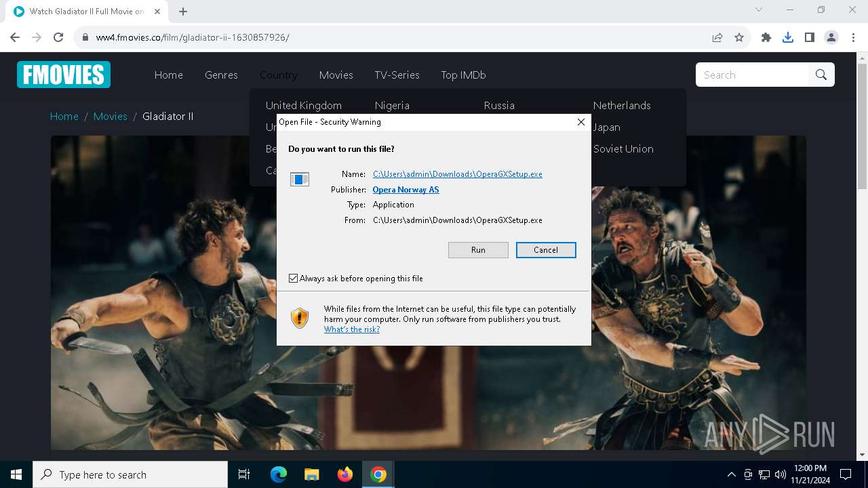Launch Microsoft Edge from taskbar
Viewport: 868px width, 488px height.
(x=279, y=474)
